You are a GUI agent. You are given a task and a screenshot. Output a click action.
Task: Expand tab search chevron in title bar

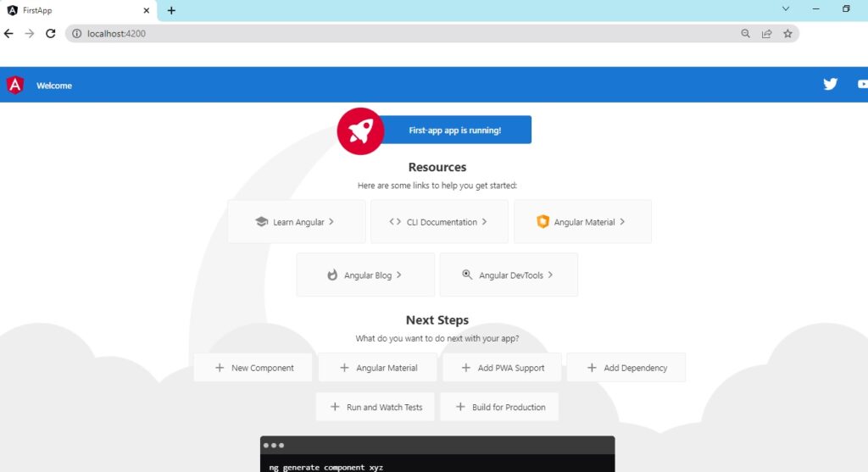[x=786, y=8]
